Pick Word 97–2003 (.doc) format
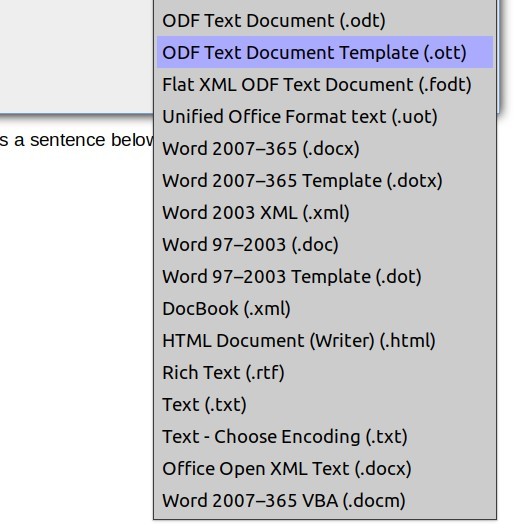 [x=325, y=244]
